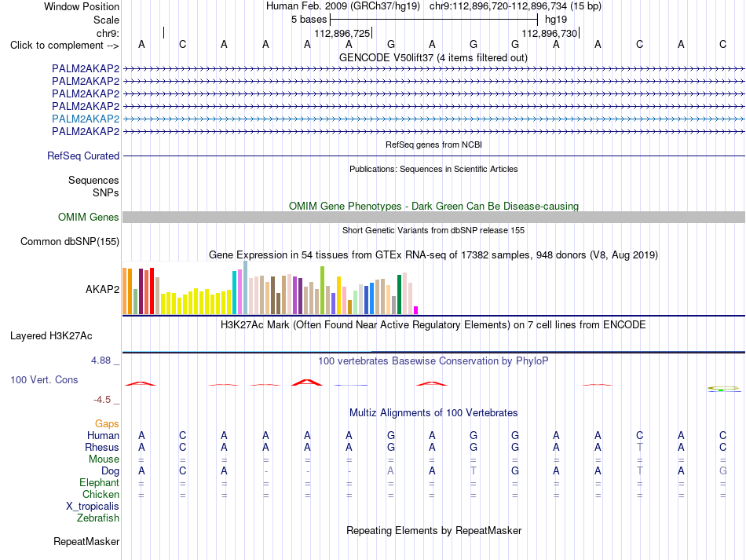Click the Rhesus alignment row label
Viewport: 746px width, 560px height.
pyautogui.click(x=102, y=447)
